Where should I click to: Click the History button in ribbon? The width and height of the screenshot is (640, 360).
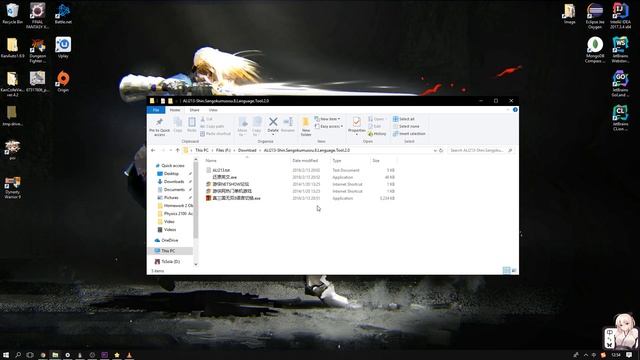click(x=377, y=133)
